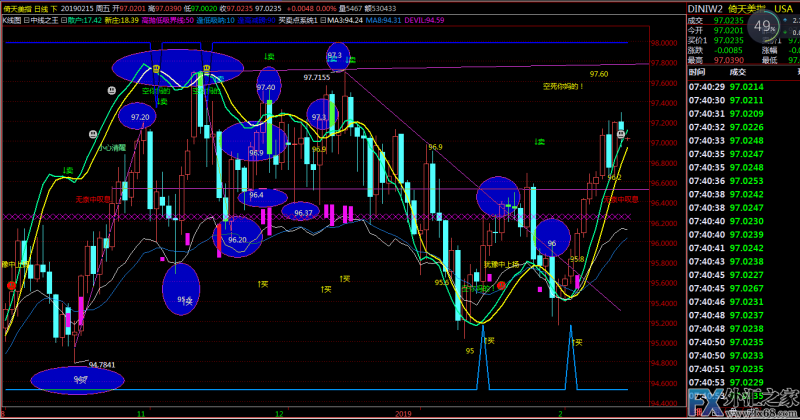
Task: Click the 时间 column header in tick list
Action: click(x=697, y=72)
